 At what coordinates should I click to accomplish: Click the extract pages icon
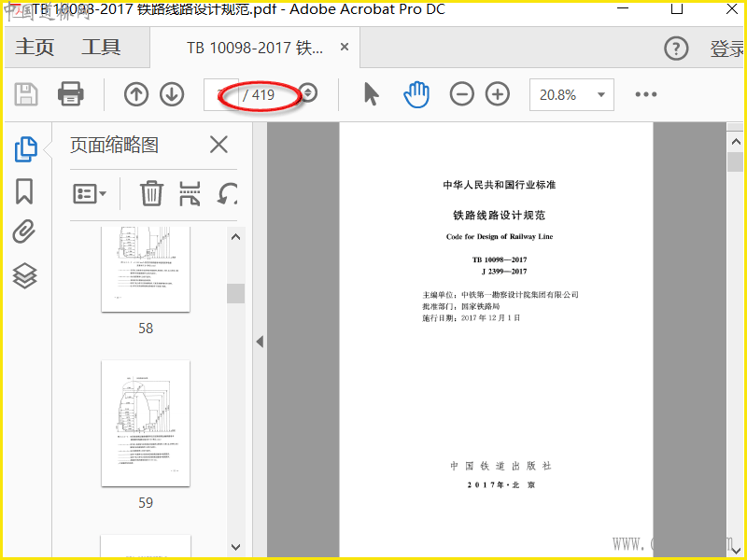(190, 193)
